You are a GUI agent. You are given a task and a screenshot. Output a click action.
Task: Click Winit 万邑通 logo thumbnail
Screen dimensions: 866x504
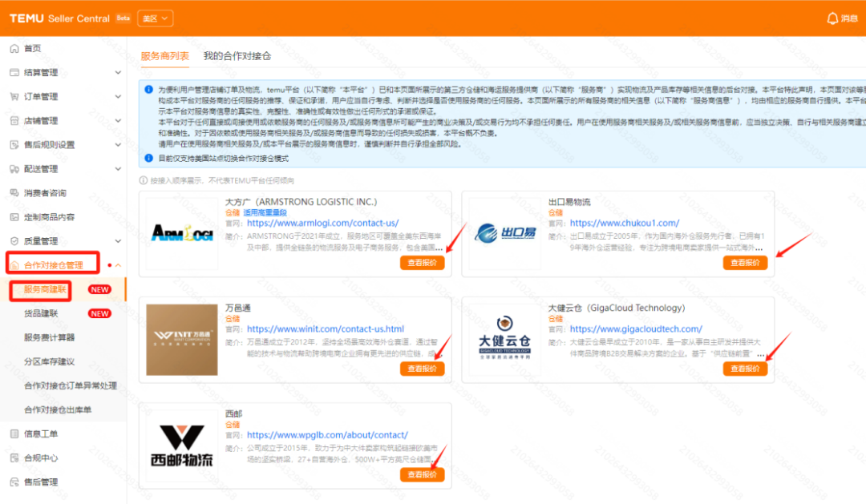point(182,340)
